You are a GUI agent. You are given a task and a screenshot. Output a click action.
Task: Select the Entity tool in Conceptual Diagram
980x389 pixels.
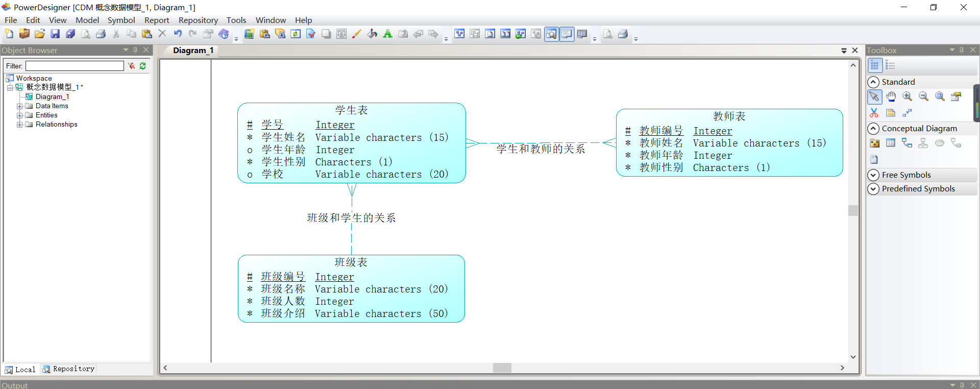(891, 143)
